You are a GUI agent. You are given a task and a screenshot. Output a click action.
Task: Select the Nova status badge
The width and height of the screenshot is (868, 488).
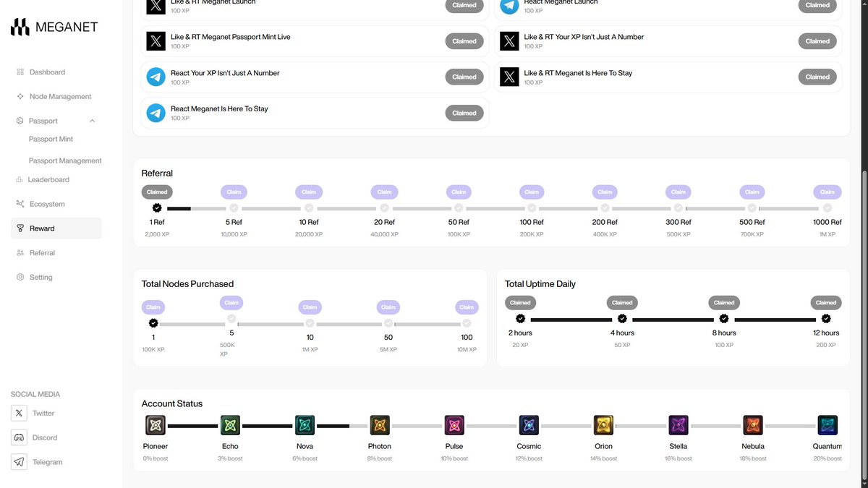click(305, 425)
